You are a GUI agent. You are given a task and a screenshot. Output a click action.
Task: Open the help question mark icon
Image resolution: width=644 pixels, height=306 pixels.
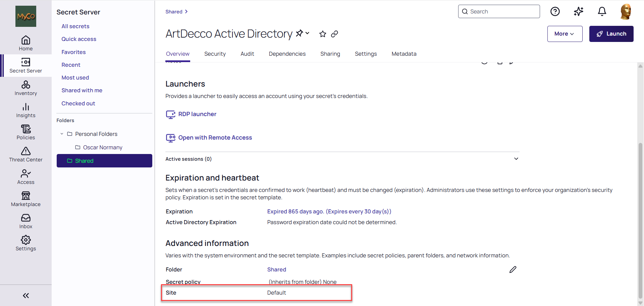tap(555, 12)
